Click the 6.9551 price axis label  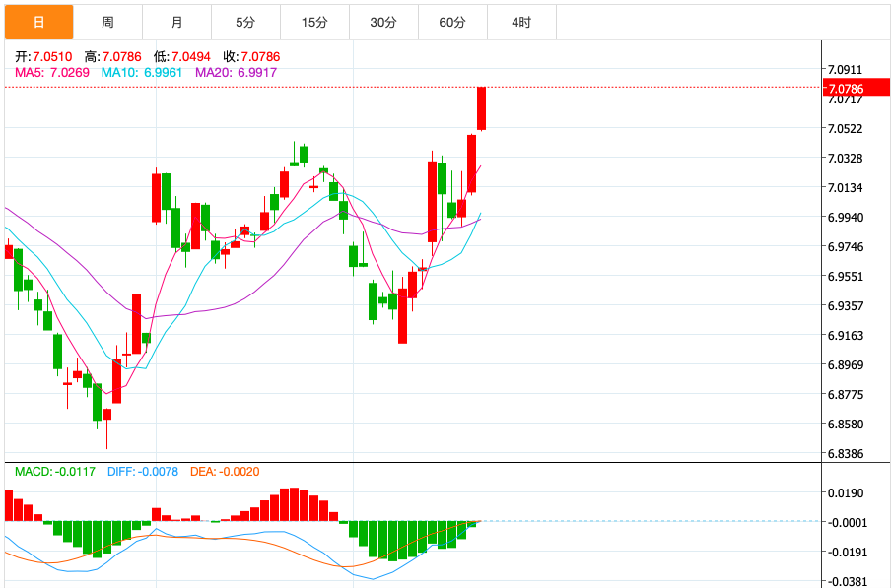pyautogui.click(x=845, y=277)
